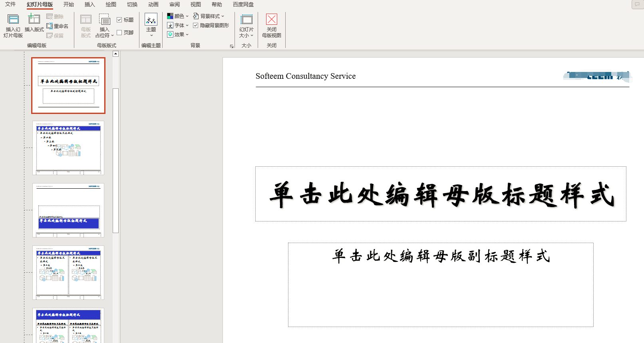Screen dimensions: 644x343
Task: Switch to the Transitions (切换) tab
Action: [132, 4]
